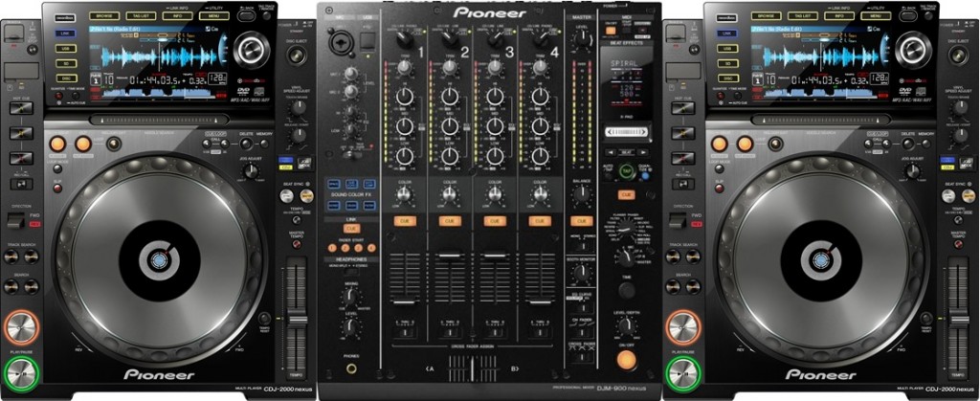Screen dimensions: 980x401
Task: Hit PLAY/PAUSE on the right CDJ deck
Action: 683,374
